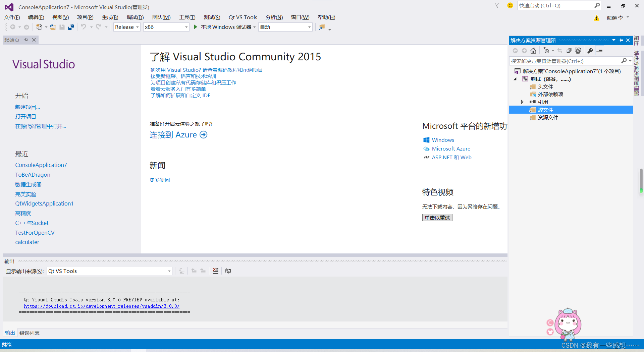Click the Pending Changes Filter clock icon

click(x=547, y=51)
